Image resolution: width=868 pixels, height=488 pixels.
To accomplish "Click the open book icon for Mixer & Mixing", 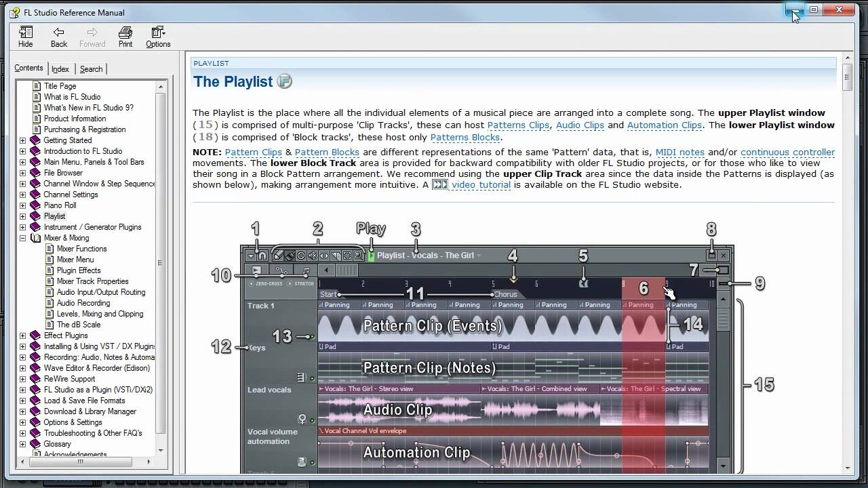I will (35, 238).
